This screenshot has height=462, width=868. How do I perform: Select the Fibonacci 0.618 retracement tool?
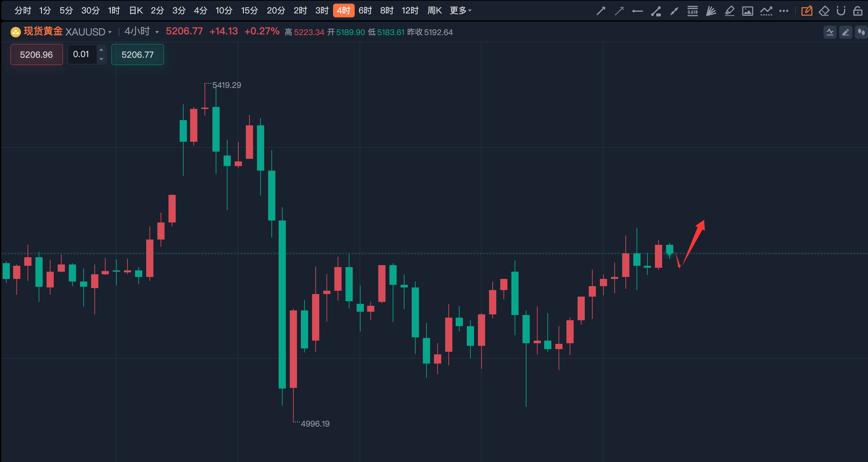tap(692, 11)
